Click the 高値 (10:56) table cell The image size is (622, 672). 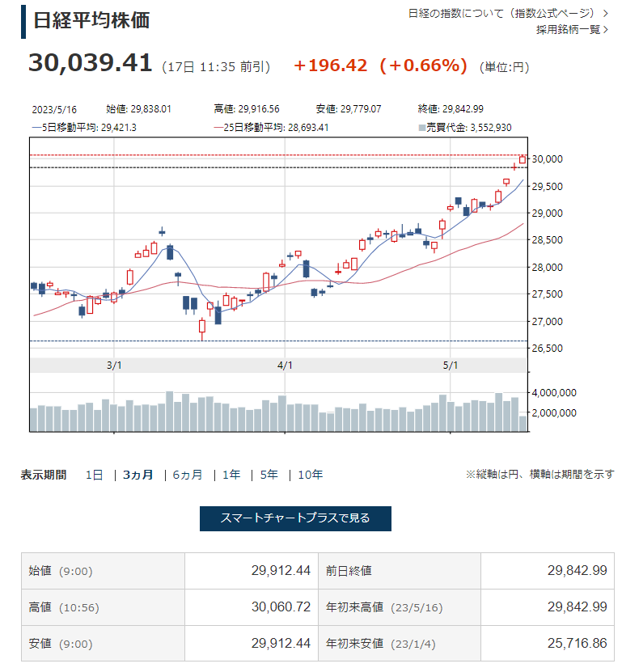coord(104,607)
